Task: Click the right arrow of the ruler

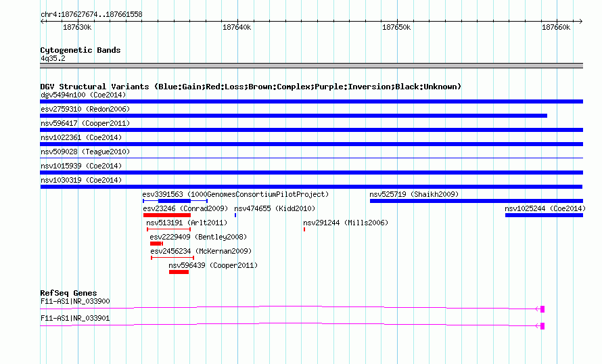Action: click(580, 21)
